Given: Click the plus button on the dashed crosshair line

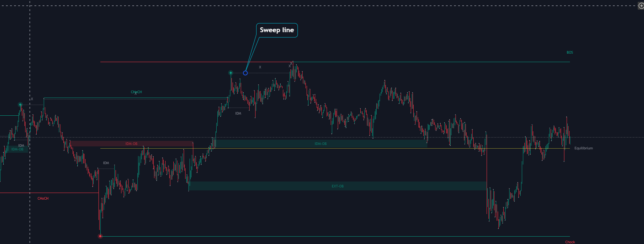Looking at the screenshot, I should click(x=641, y=6).
